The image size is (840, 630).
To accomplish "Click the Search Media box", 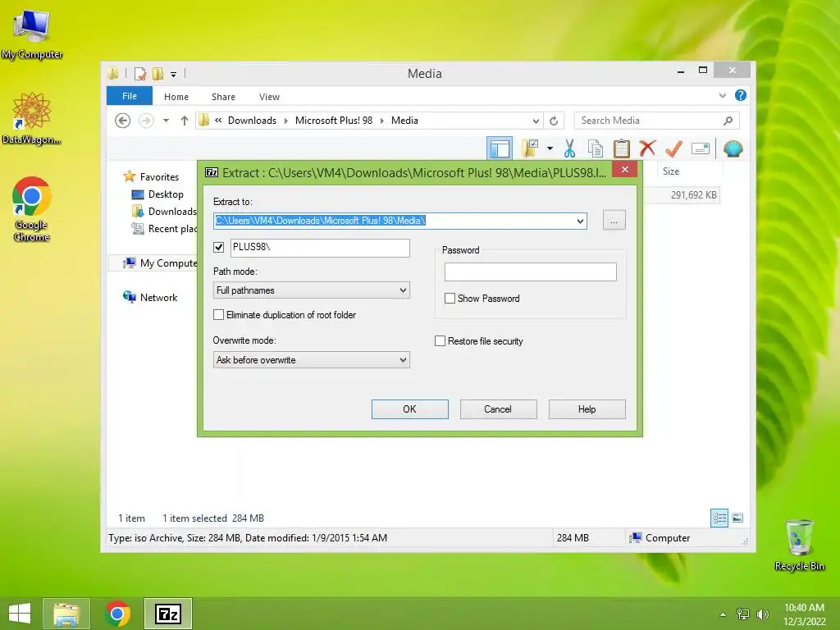I will [648, 121].
